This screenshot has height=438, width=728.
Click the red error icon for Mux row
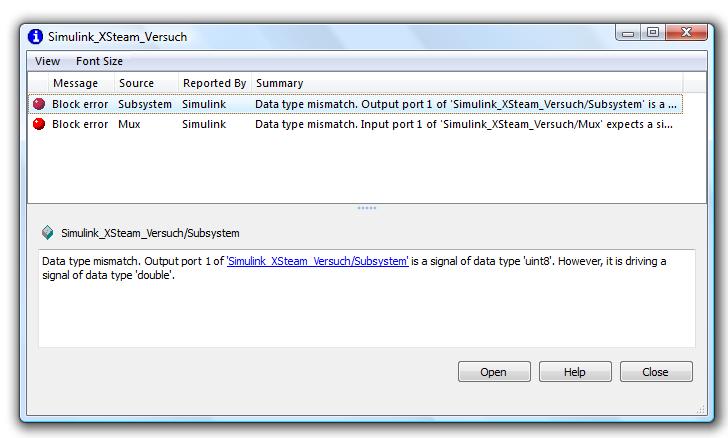pyautogui.click(x=39, y=125)
